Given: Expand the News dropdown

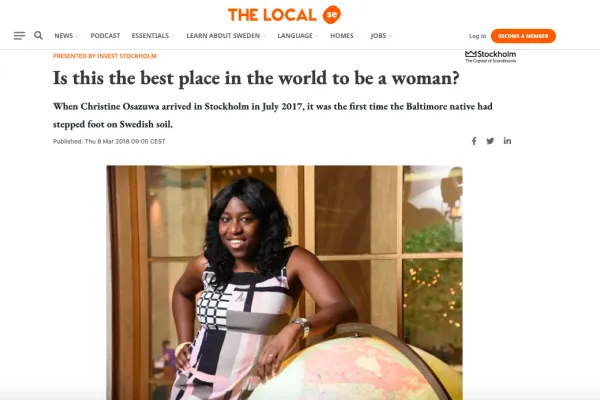Looking at the screenshot, I should [66, 36].
